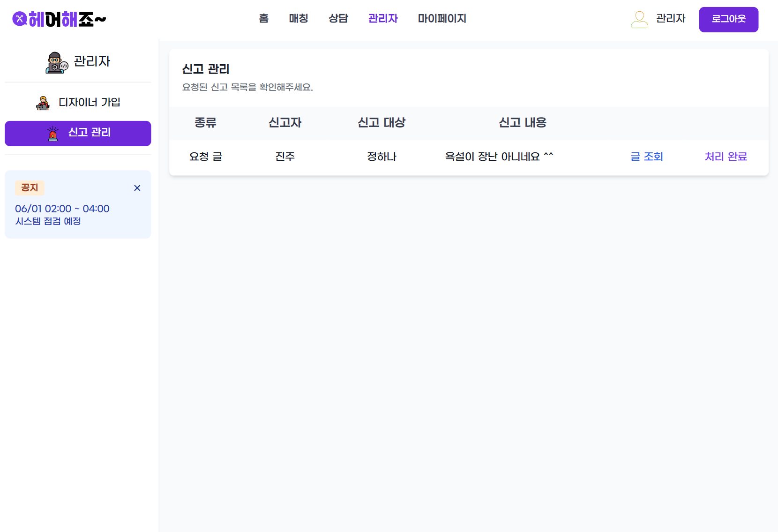Open the 홈 menu item

click(263, 19)
